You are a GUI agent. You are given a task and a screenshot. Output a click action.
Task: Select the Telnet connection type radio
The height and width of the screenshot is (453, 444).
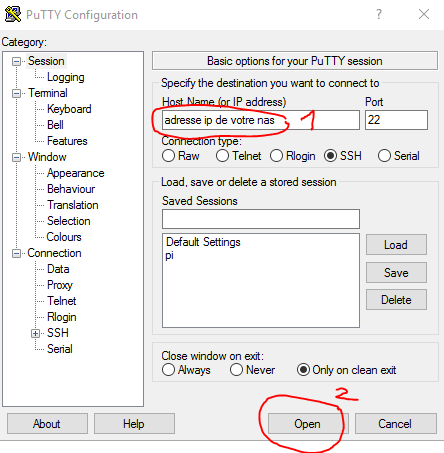[222, 156]
